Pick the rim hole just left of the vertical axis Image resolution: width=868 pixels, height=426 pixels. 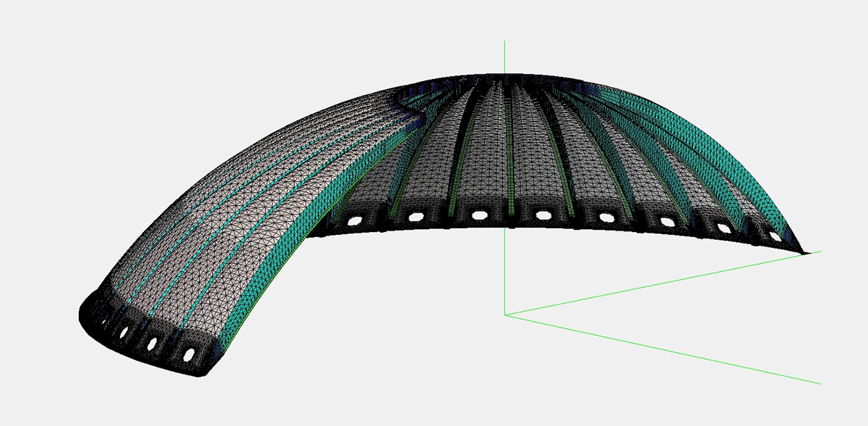pyautogui.click(x=479, y=215)
